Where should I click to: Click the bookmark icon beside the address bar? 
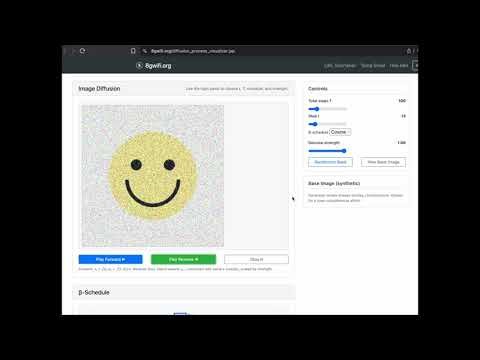coord(133,51)
